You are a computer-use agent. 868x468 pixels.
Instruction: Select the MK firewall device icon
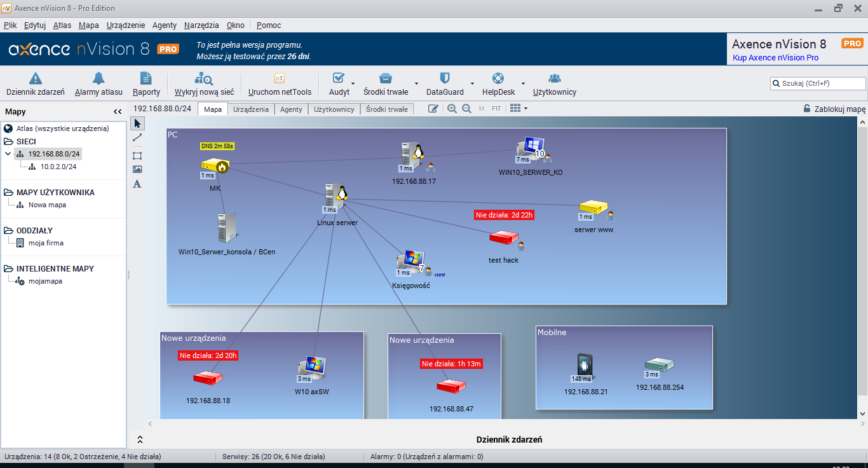[x=215, y=167]
